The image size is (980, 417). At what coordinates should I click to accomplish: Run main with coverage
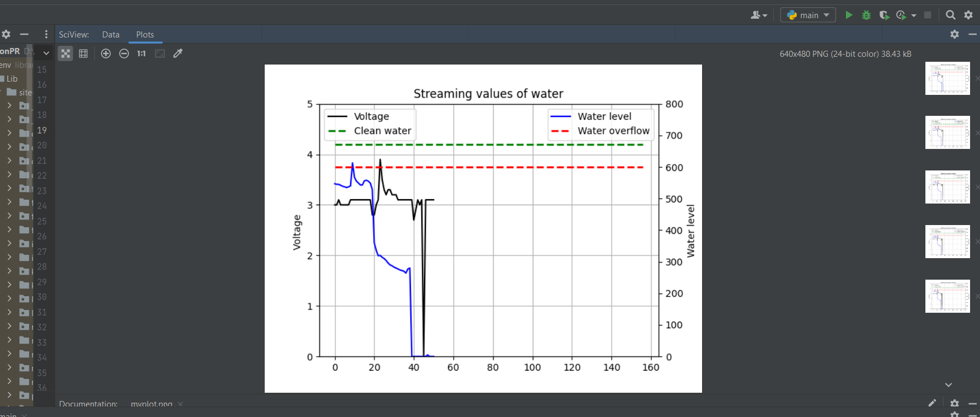(x=884, y=15)
